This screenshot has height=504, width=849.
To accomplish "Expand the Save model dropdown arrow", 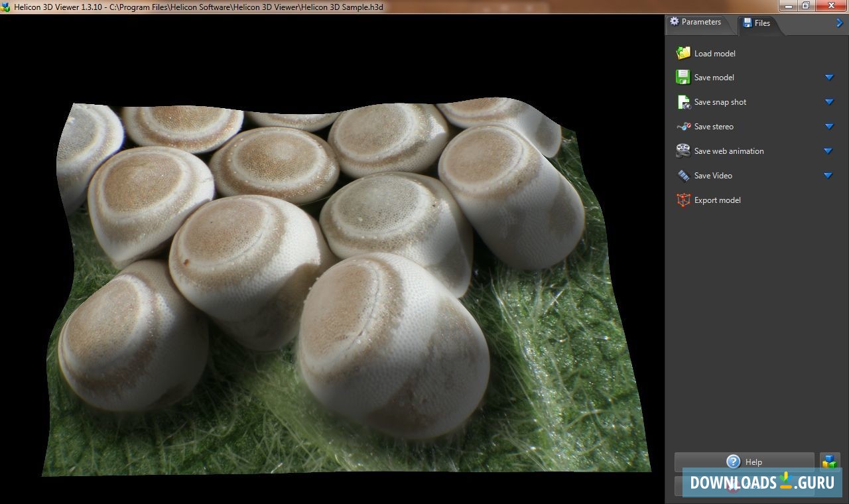I will 828,78.
